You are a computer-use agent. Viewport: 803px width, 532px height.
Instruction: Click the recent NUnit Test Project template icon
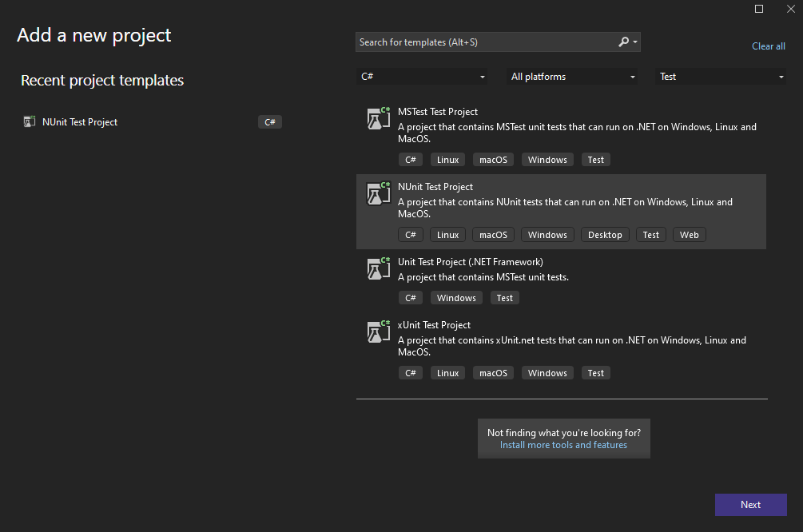(30, 122)
